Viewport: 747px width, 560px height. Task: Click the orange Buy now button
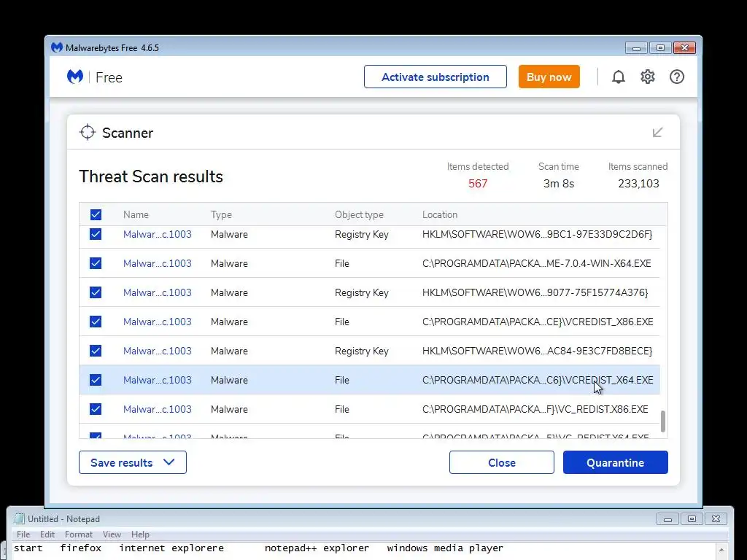[x=549, y=77]
